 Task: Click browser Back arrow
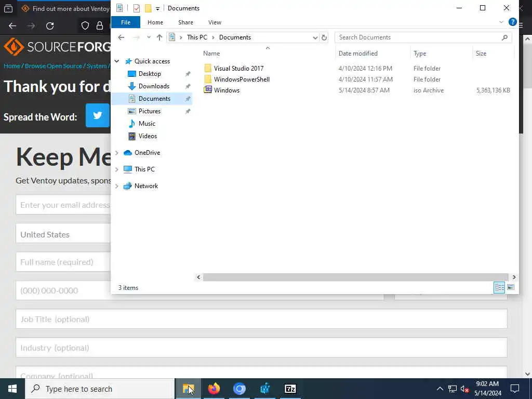coord(12,26)
